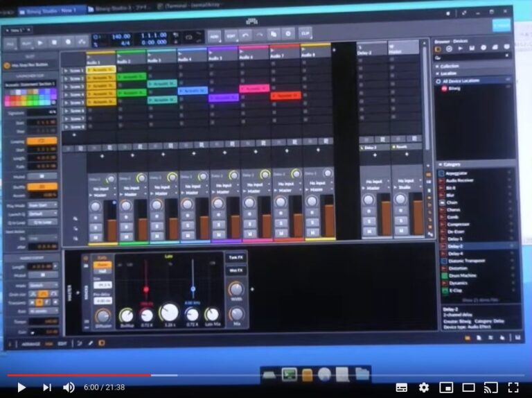532x398 pixels.
Task: Select the Hall early reflection mode in Reverb
Action: pyautogui.click(x=102, y=271)
